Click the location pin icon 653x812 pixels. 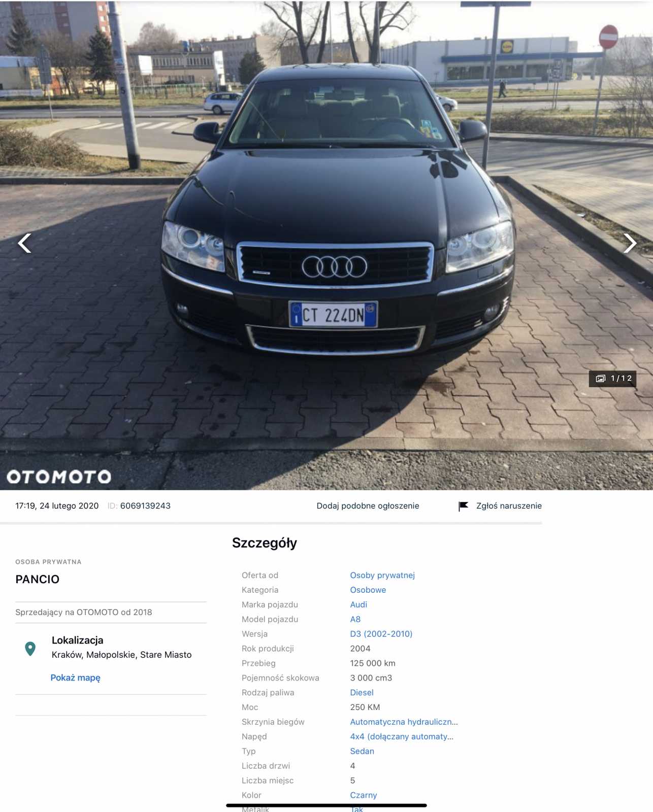click(x=30, y=649)
